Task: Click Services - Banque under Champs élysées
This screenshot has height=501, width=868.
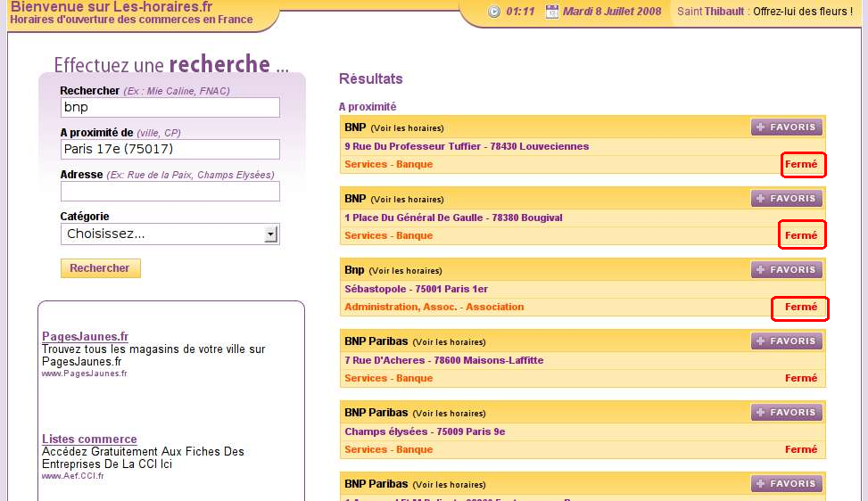Action: [x=389, y=449]
